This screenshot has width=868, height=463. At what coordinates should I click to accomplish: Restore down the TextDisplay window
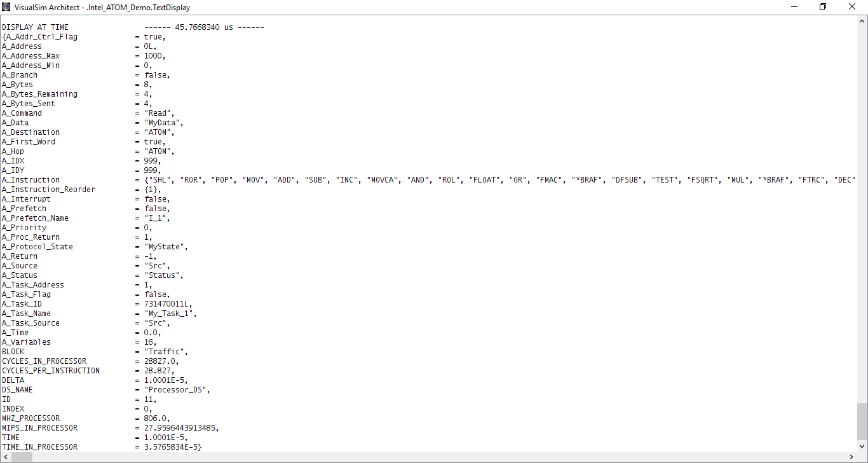pos(823,7)
